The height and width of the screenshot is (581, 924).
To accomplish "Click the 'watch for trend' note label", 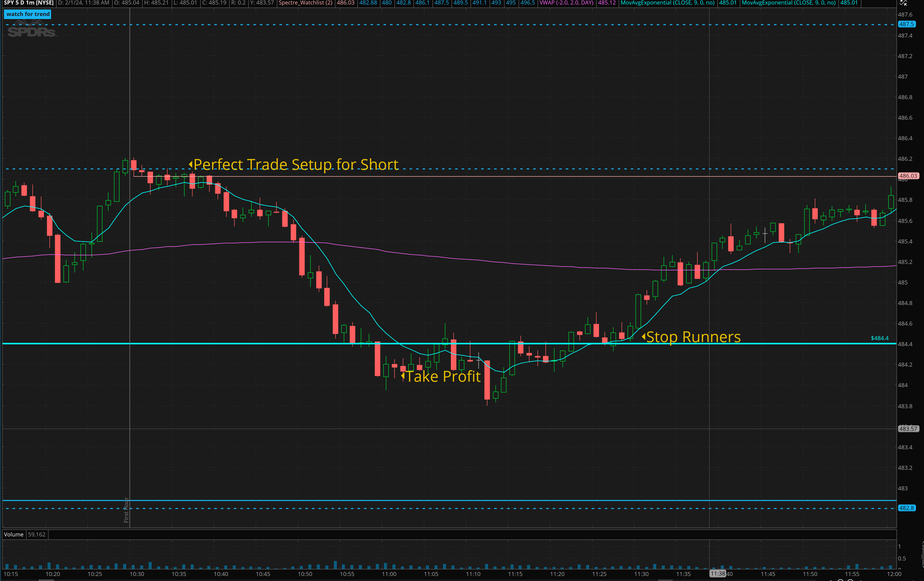I will point(28,14).
